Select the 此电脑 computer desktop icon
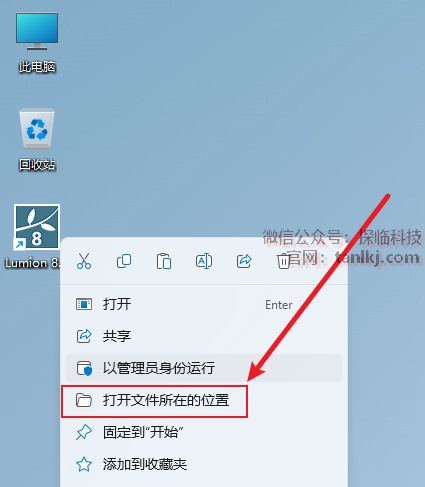Image resolution: width=425 pixels, height=487 pixels. point(37,43)
